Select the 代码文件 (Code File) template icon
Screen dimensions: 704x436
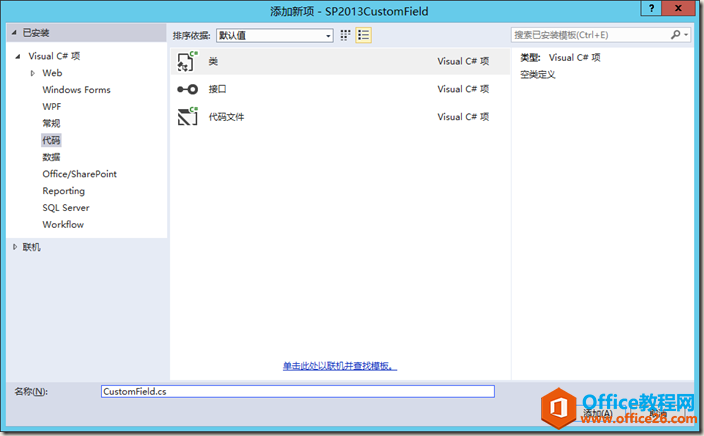coord(187,117)
